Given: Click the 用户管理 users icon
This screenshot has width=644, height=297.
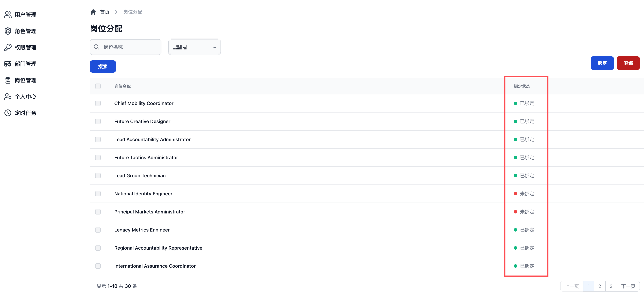Looking at the screenshot, I should pos(8,15).
